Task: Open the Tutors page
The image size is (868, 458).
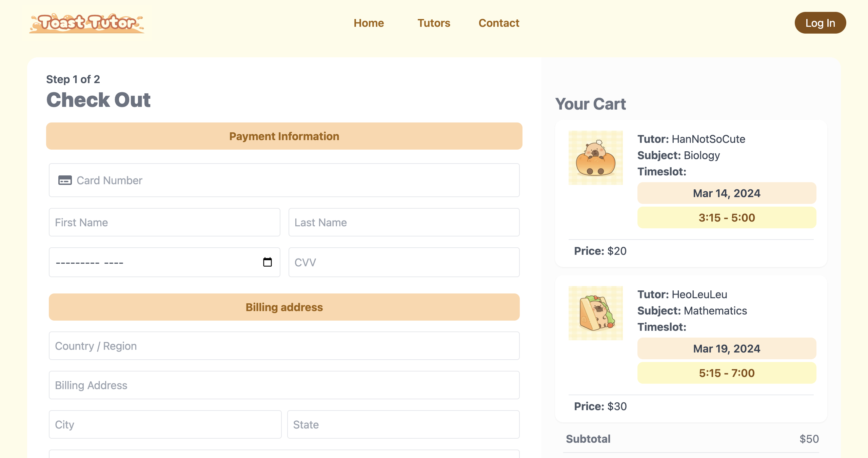Action: coord(434,23)
